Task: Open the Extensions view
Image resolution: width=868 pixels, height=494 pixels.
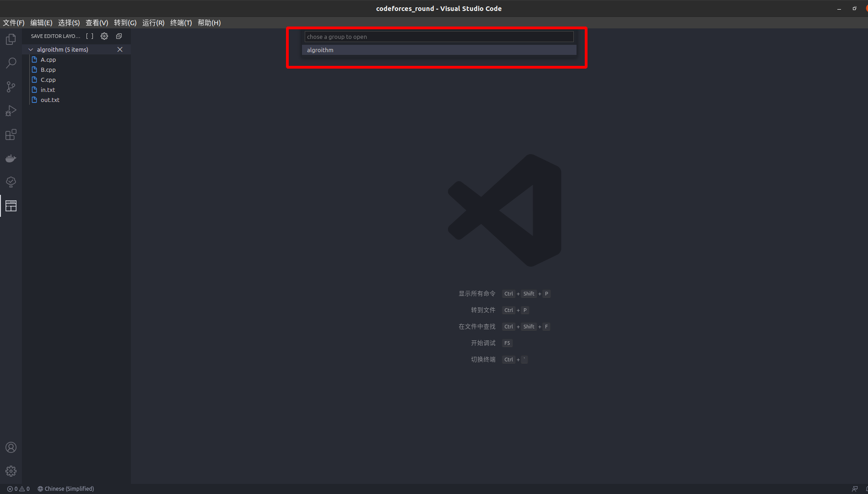Action: 11,134
